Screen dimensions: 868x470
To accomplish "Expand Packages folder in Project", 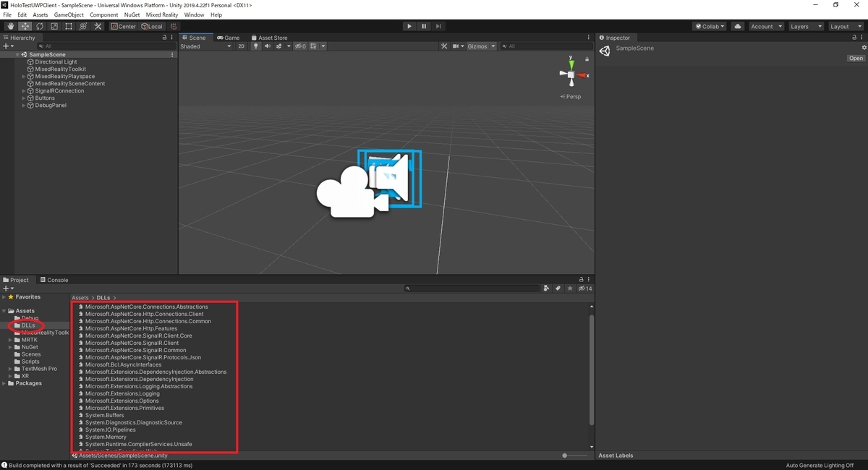I will point(4,383).
